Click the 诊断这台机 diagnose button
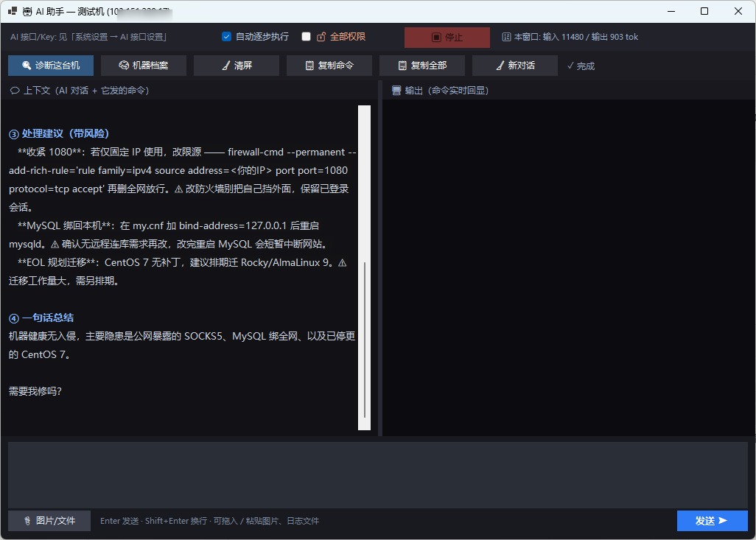The image size is (756, 540). (51, 66)
